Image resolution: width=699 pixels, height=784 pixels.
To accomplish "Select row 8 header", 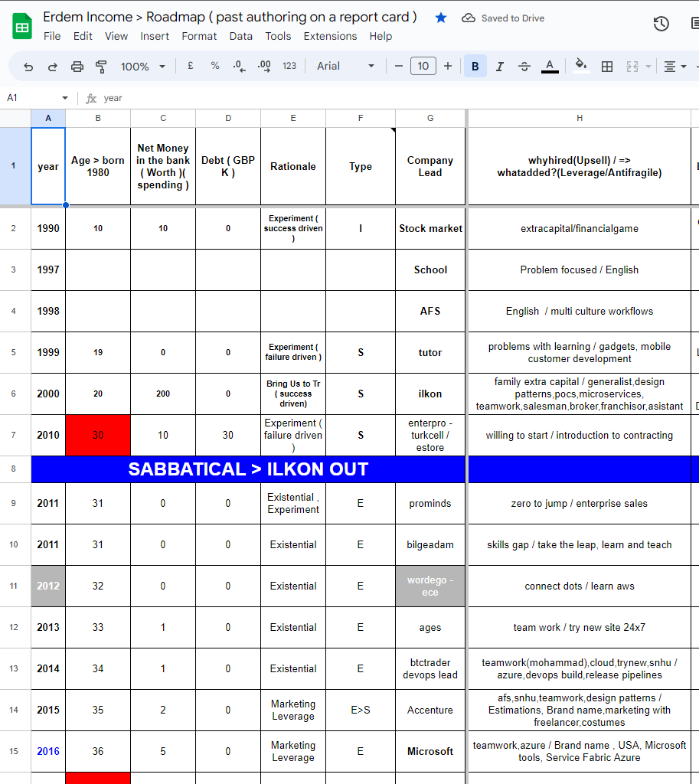I will (x=14, y=469).
